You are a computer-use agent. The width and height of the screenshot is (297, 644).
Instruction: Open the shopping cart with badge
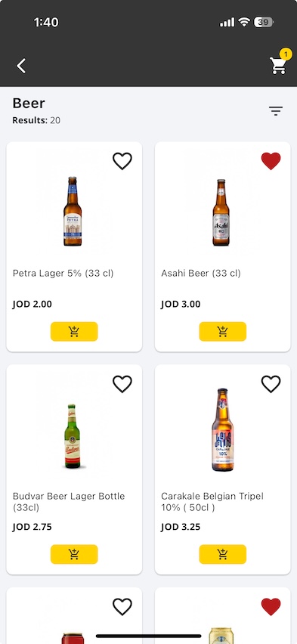point(280,63)
